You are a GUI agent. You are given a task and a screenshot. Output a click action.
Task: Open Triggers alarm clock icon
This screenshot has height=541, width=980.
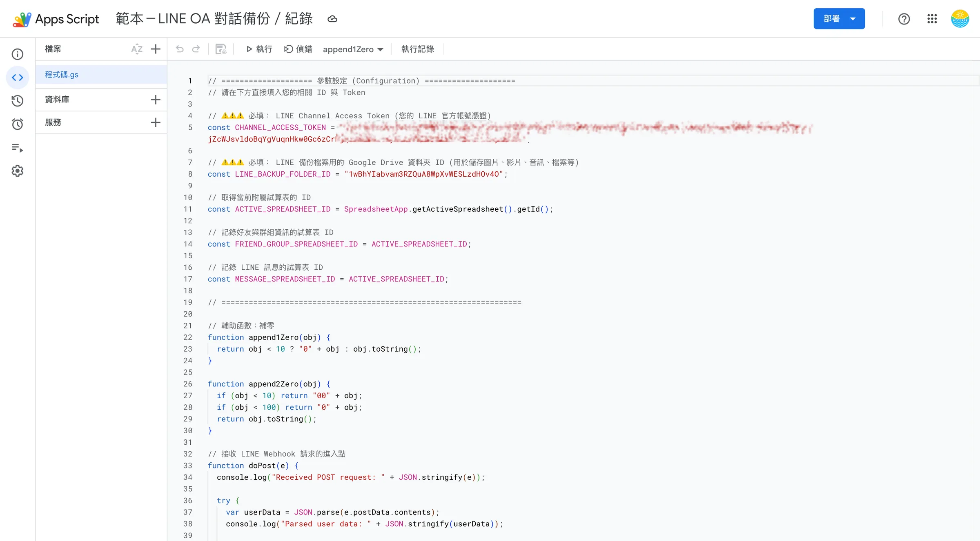click(x=17, y=124)
